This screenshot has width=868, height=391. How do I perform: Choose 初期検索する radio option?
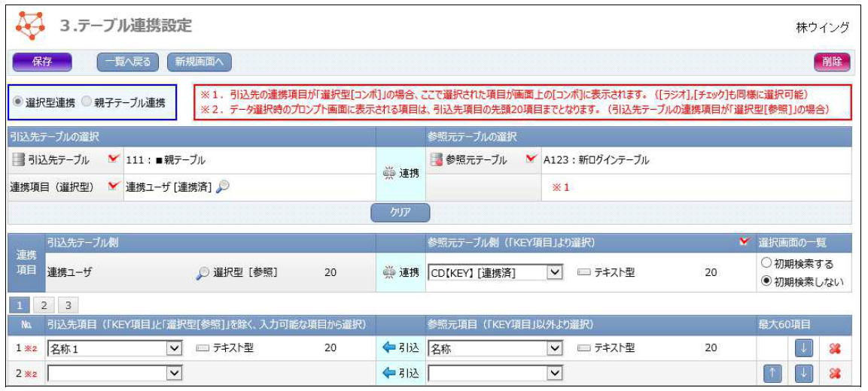pyautogui.click(x=766, y=265)
